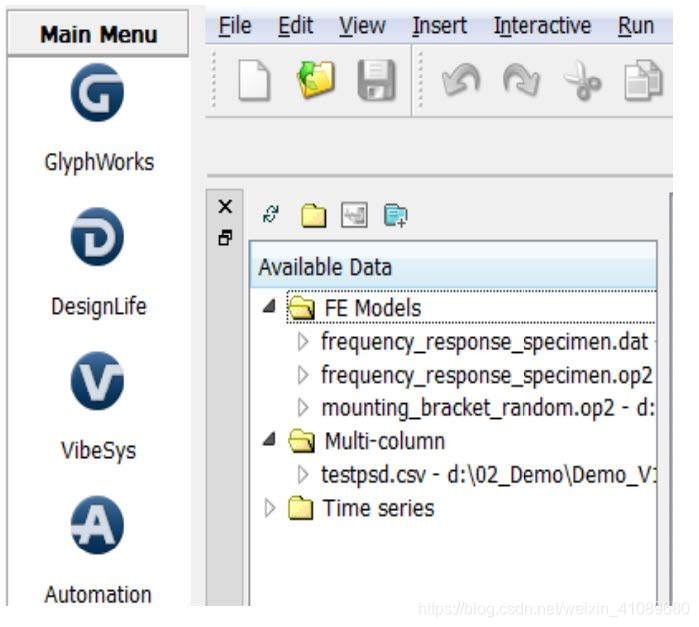Select the FE Models folder
The image size is (699, 627).
(373, 308)
